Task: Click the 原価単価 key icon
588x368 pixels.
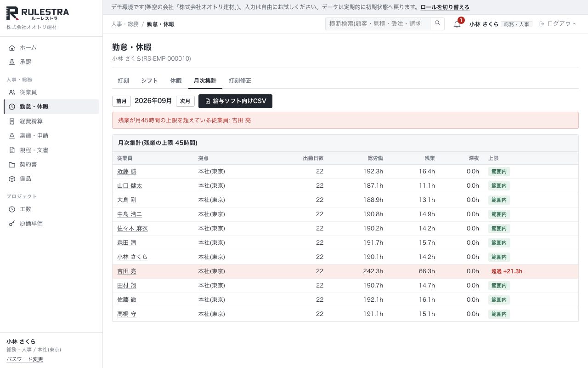Action: (x=12, y=224)
